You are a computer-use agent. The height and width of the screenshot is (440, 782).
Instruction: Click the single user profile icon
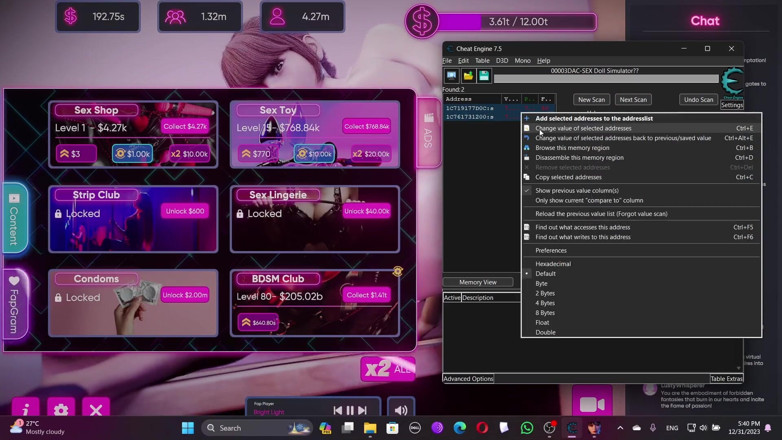pyautogui.click(x=277, y=16)
